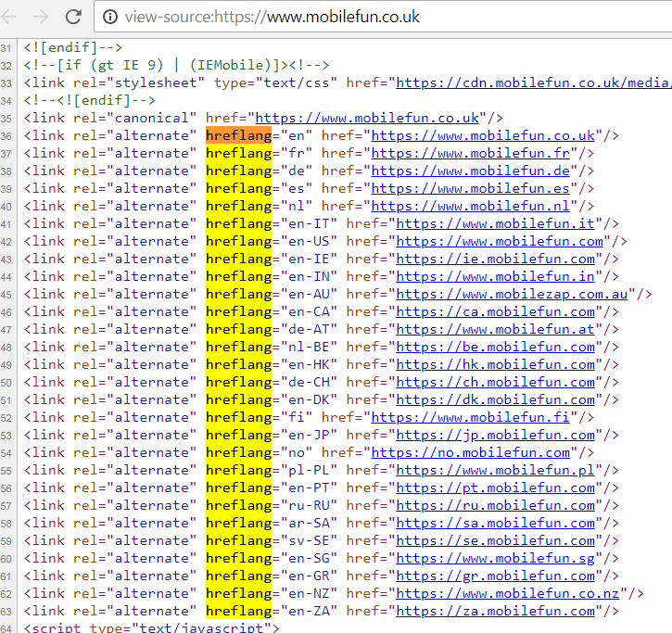Open the no.mobilefun.com link

tap(471, 452)
